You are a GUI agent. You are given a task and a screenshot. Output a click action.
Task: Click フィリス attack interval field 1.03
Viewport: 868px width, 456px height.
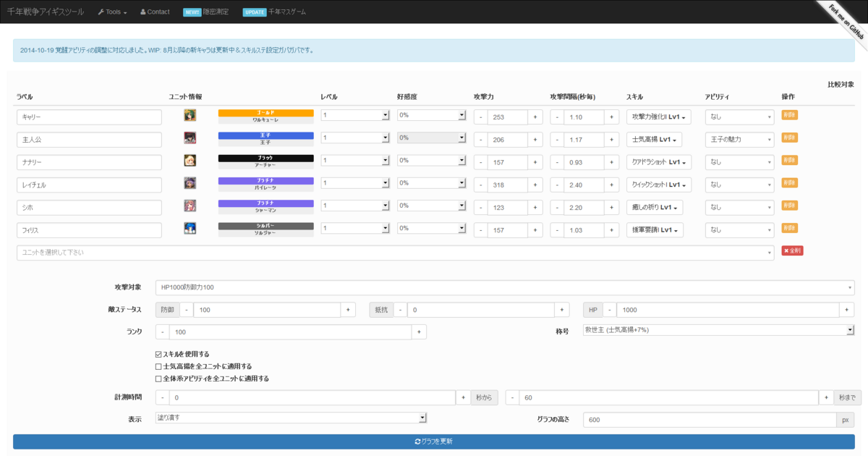tap(584, 229)
